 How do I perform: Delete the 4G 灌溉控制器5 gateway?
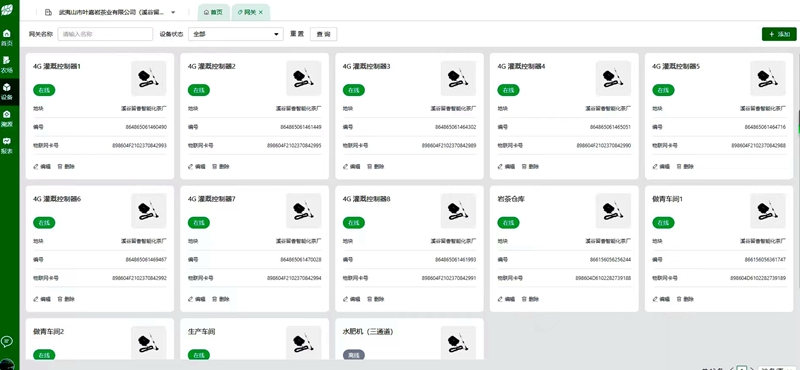[685, 166]
